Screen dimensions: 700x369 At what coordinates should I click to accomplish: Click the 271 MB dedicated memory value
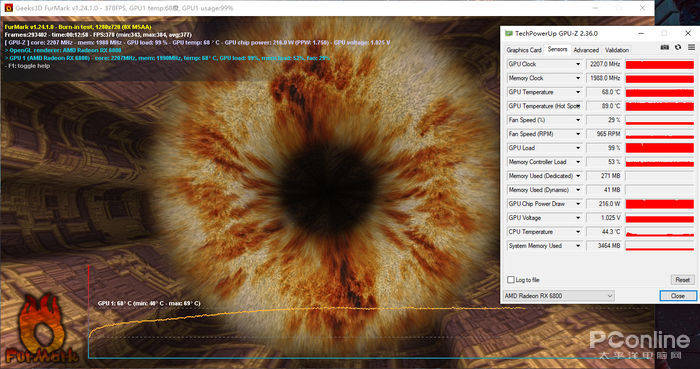click(x=604, y=176)
